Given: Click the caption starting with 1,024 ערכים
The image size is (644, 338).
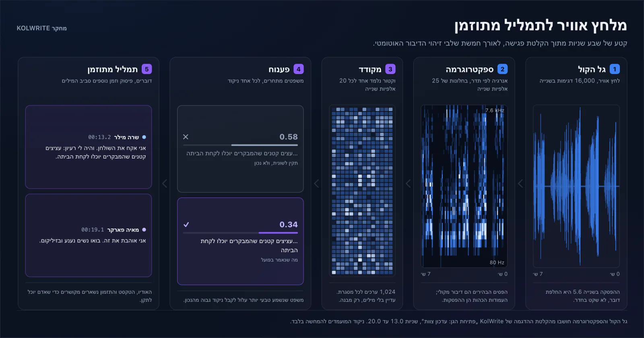Looking at the screenshot, I should click(366, 296).
